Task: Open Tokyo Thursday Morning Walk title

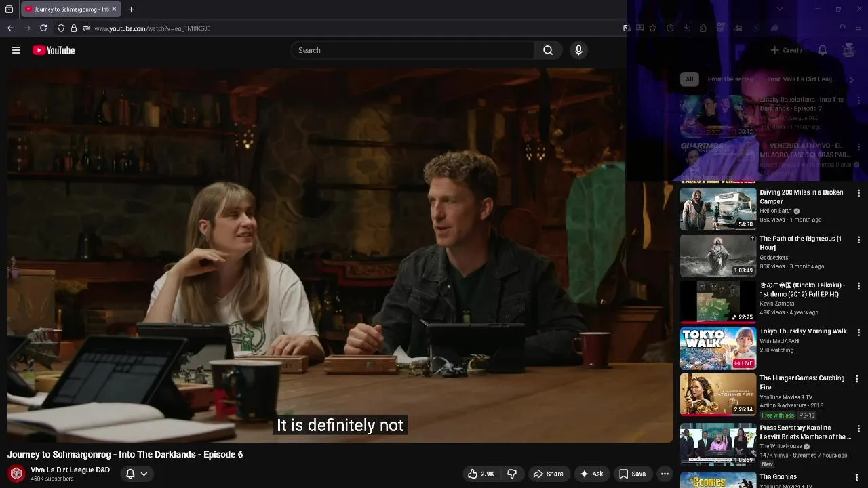Action: click(x=803, y=331)
